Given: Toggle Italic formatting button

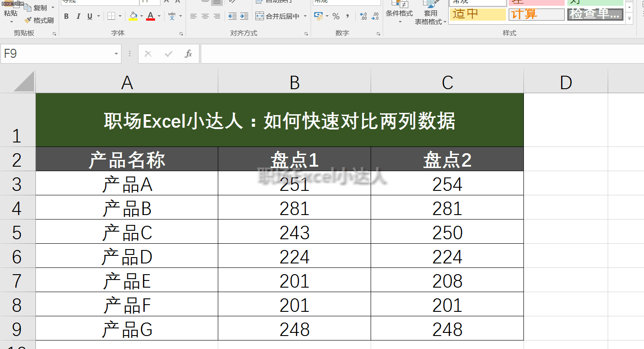Looking at the screenshot, I should (78, 17).
